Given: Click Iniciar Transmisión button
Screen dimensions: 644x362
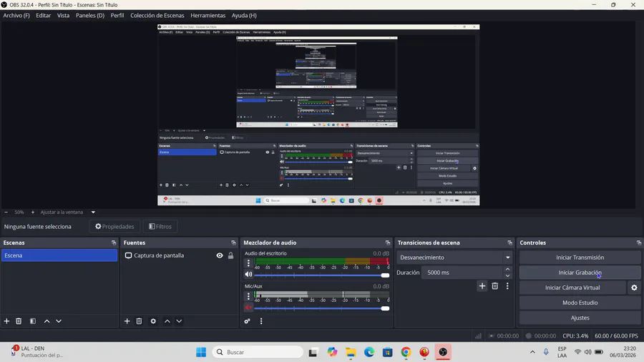Looking at the screenshot, I should click(580, 258).
